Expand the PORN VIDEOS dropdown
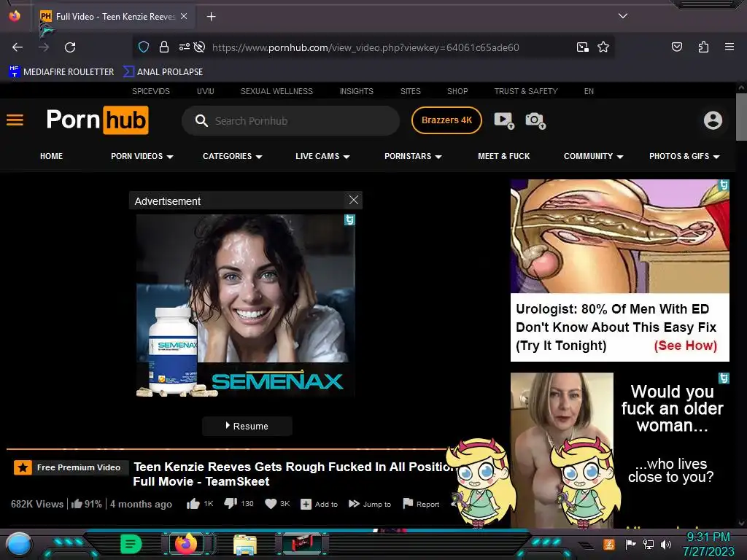 coord(142,156)
